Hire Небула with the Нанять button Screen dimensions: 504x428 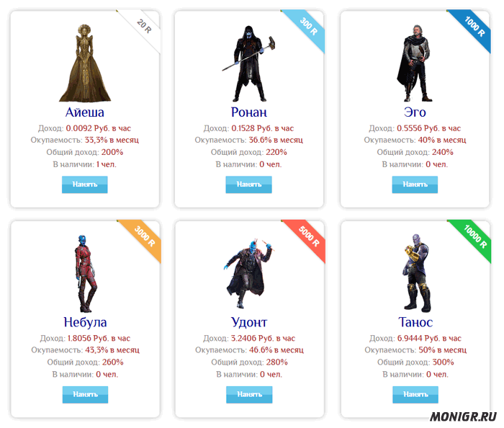pyautogui.click(x=85, y=395)
